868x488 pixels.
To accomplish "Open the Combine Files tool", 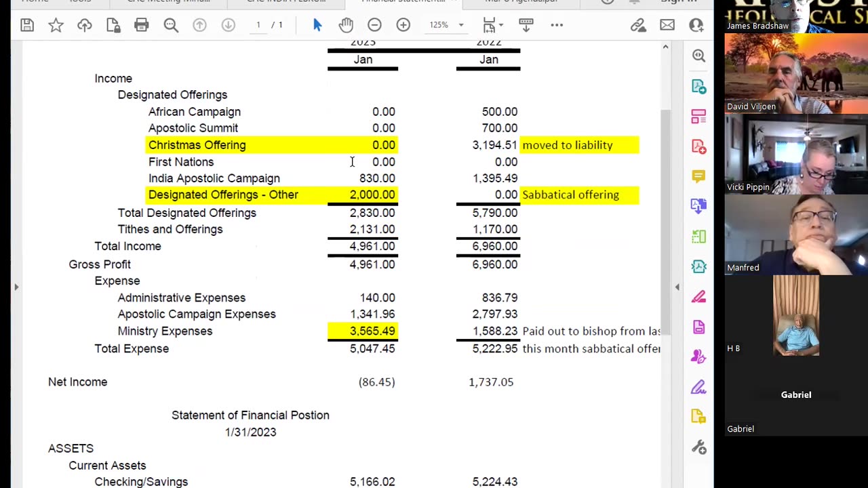I will point(698,207).
